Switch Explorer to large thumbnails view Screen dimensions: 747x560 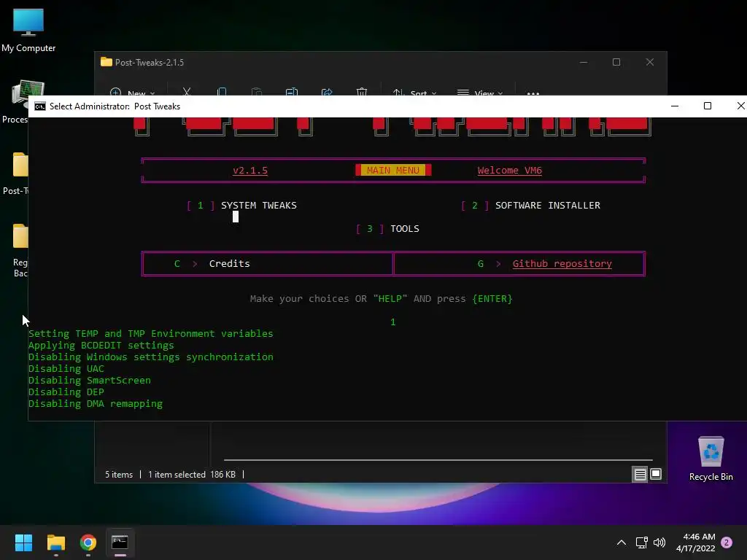656,474
